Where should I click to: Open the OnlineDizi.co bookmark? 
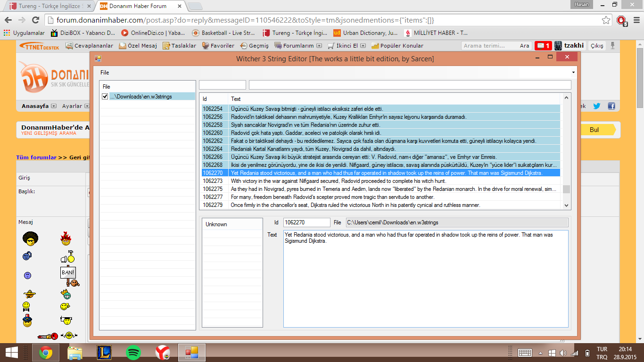153,33
